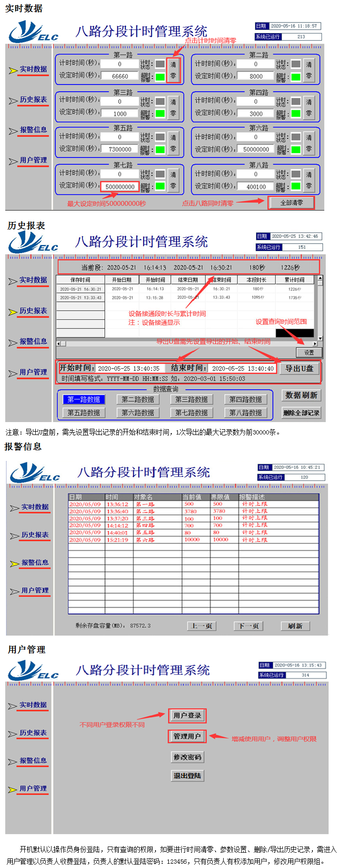Click the green 报警 indicator of 第五路
Viewport: 341px width, 868px height.
coord(160,149)
